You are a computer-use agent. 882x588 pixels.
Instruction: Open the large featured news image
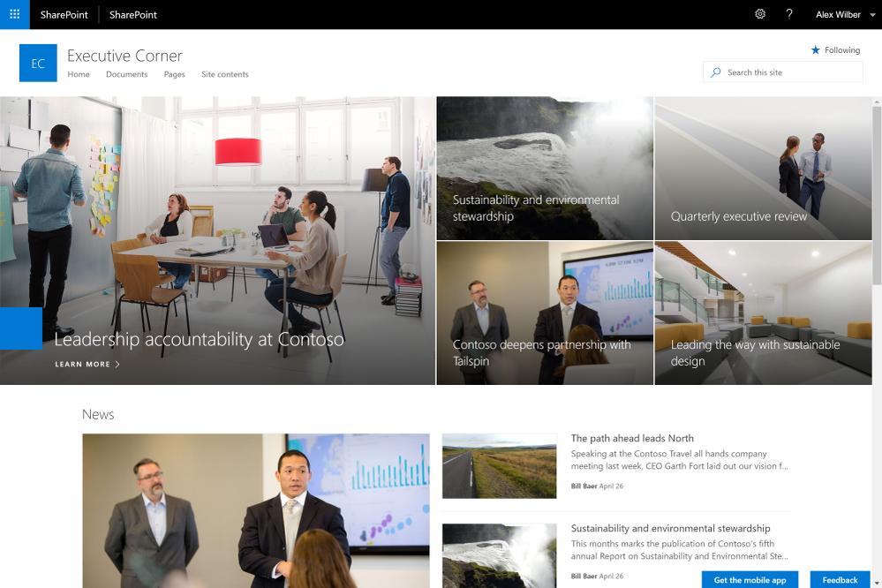coord(256,510)
